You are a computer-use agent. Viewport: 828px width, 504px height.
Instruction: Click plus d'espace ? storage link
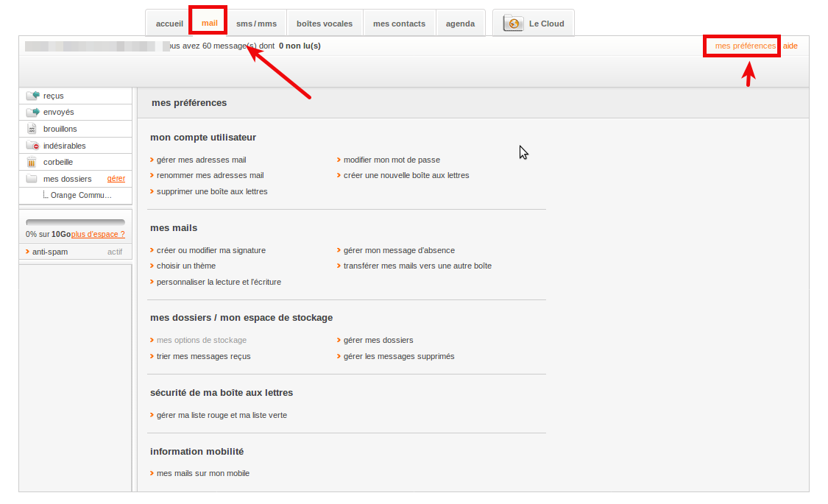point(98,234)
